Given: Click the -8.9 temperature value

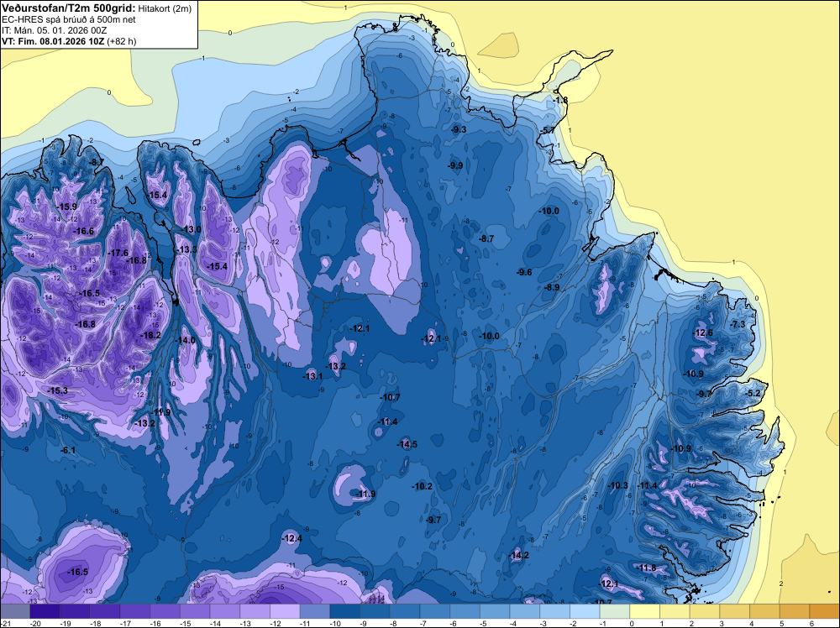Looking at the screenshot, I should pyautogui.click(x=551, y=287).
